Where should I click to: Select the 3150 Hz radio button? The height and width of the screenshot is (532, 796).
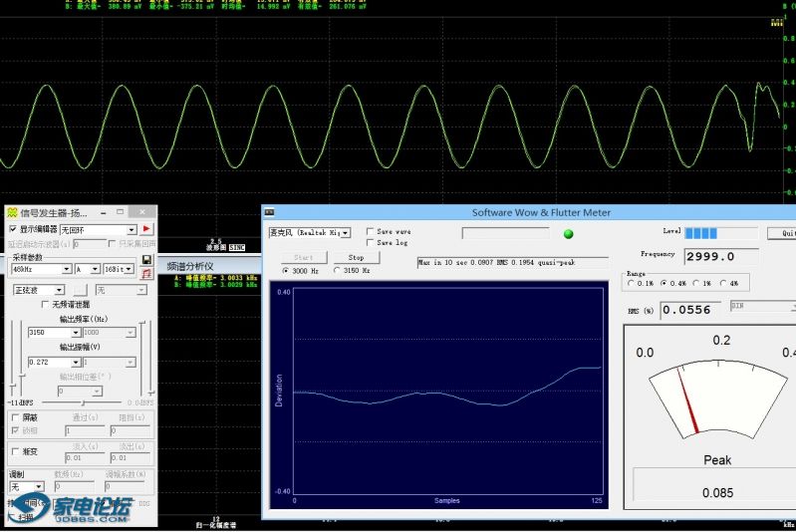pos(337,271)
